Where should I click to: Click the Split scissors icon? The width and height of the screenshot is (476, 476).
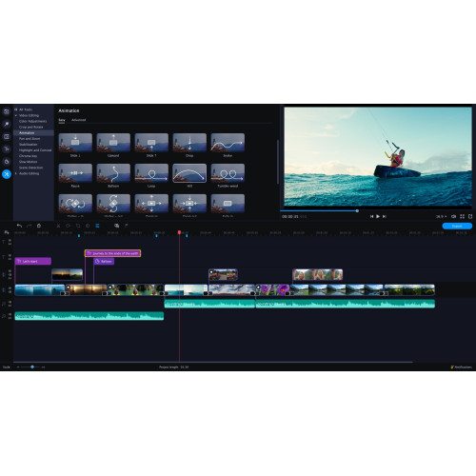pyautogui.click(x=58, y=226)
